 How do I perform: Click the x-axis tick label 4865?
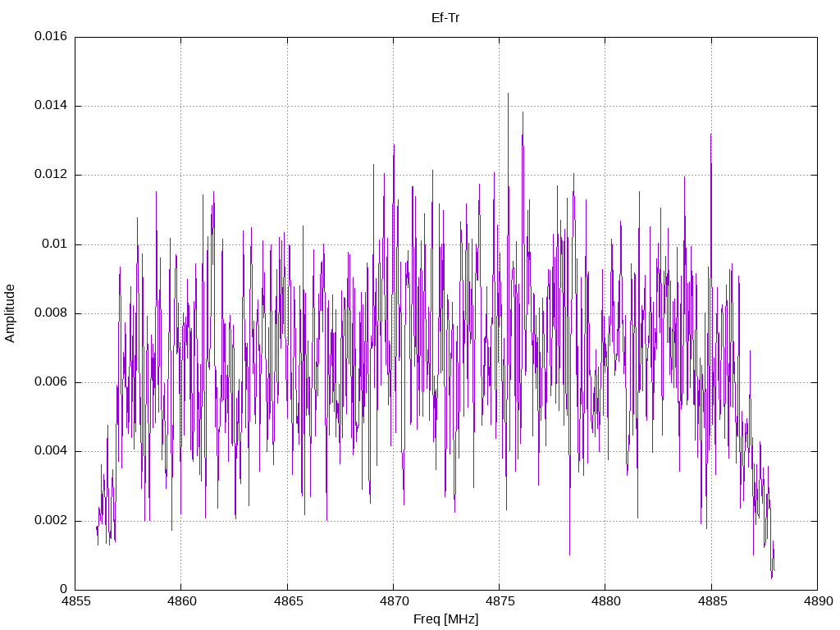tap(287, 601)
